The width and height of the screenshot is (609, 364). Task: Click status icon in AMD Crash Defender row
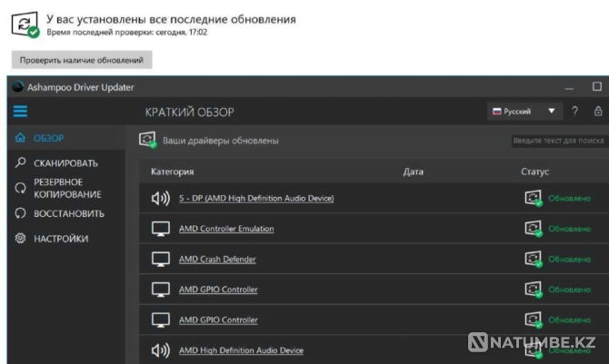point(534,259)
